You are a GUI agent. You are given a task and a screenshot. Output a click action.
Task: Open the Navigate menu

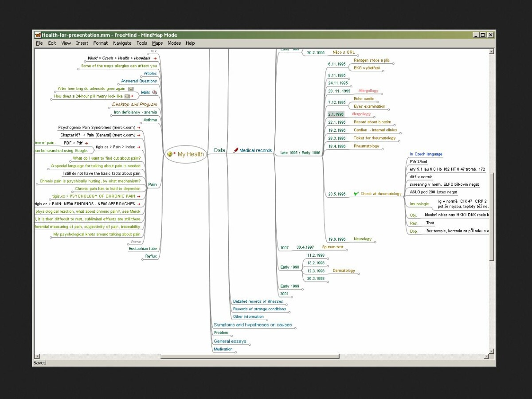pyautogui.click(x=122, y=43)
